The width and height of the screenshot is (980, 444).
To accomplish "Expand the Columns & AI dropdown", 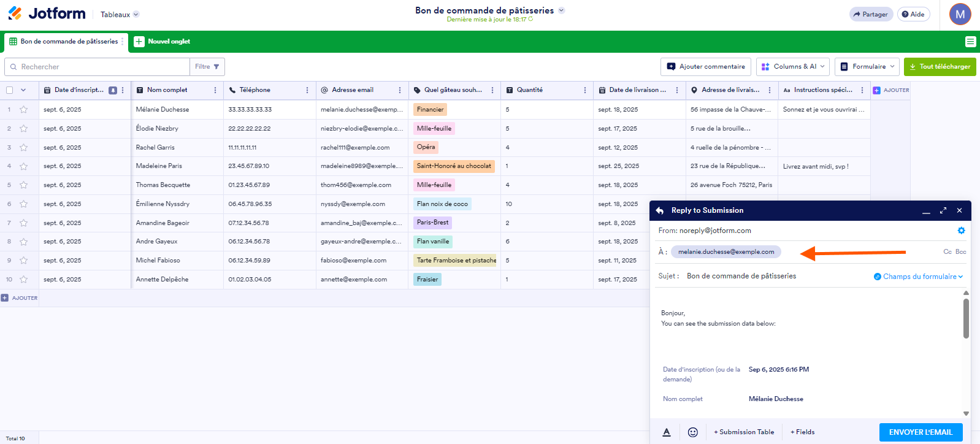I will tap(793, 66).
